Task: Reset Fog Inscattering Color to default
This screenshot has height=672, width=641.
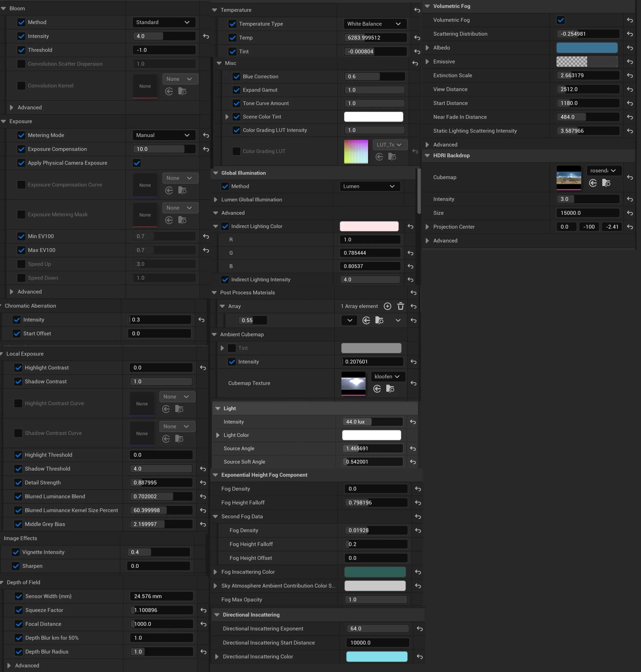Action: (x=418, y=572)
